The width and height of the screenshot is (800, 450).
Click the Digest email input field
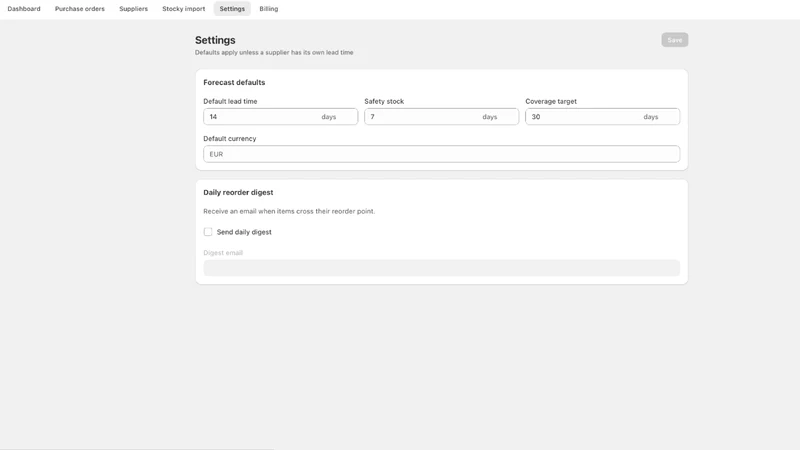[441, 268]
